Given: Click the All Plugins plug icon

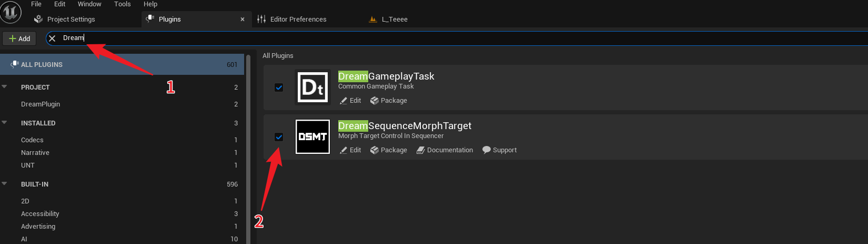Looking at the screenshot, I should click(15, 64).
